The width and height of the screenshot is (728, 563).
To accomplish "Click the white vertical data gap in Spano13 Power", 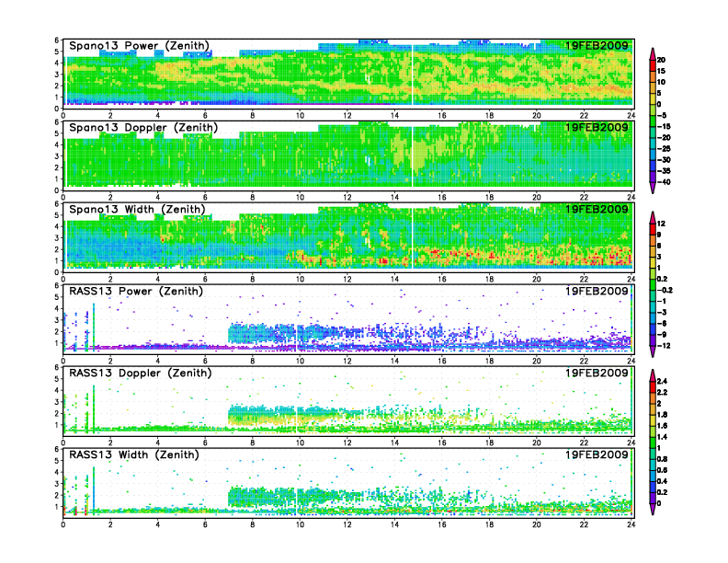I will 412,74.
